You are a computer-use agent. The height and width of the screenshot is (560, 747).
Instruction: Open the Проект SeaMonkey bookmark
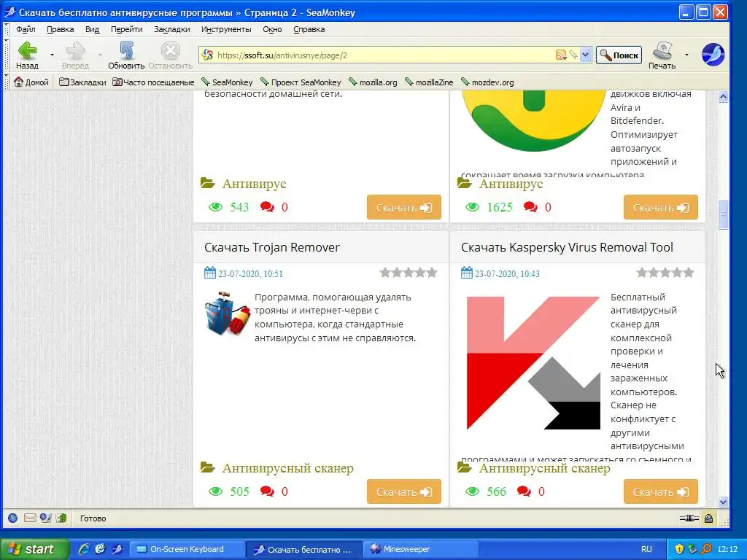(301, 82)
